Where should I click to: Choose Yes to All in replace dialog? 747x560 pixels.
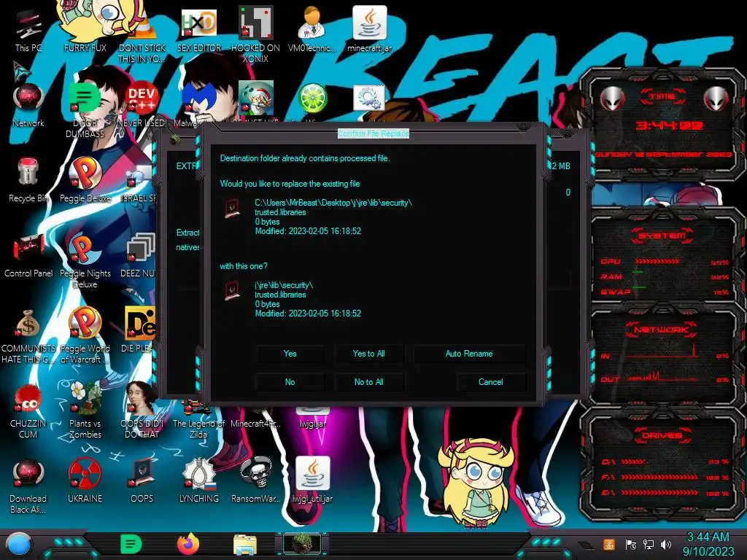(368, 354)
